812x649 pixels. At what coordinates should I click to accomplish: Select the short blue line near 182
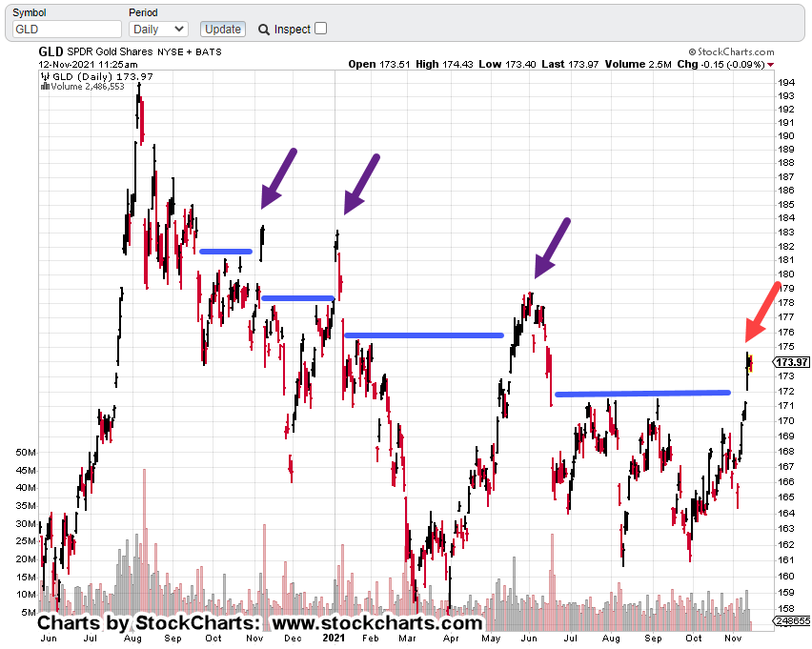(226, 252)
